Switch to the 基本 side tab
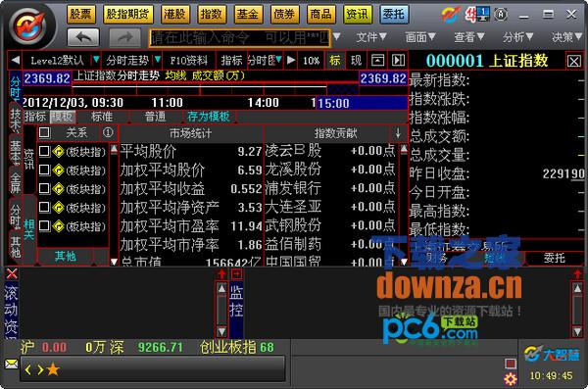Screen dimensions: 588x389 click(16, 152)
